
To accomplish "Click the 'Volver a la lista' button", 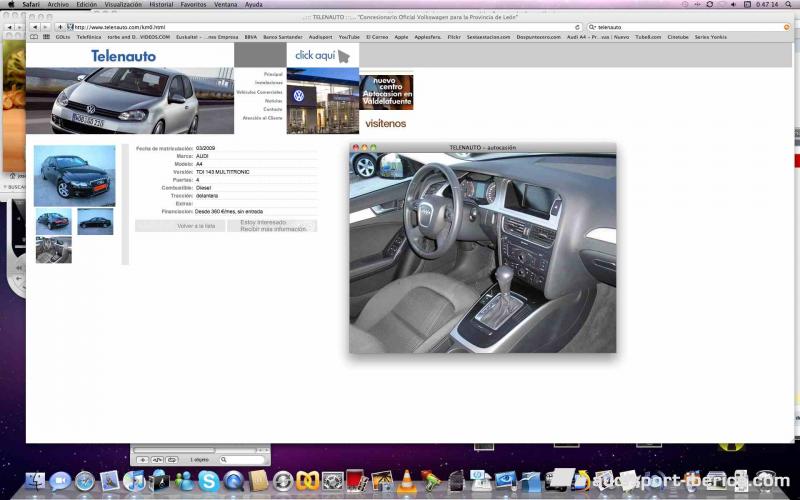I will 181,226.
